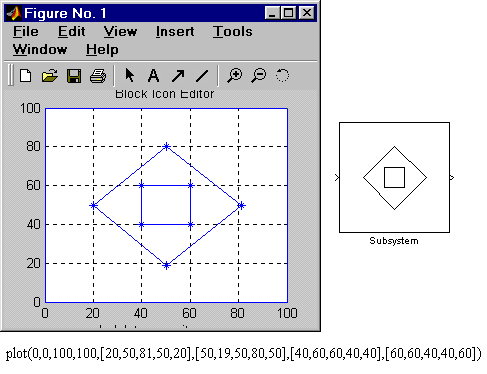Screen dimensions: 487x374
Task: Activate the Zoom Out magnifier
Action: (x=259, y=75)
